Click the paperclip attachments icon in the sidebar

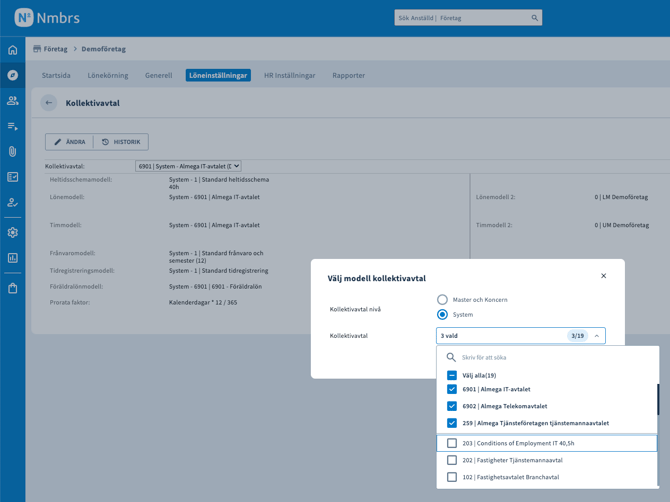(x=13, y=152)
